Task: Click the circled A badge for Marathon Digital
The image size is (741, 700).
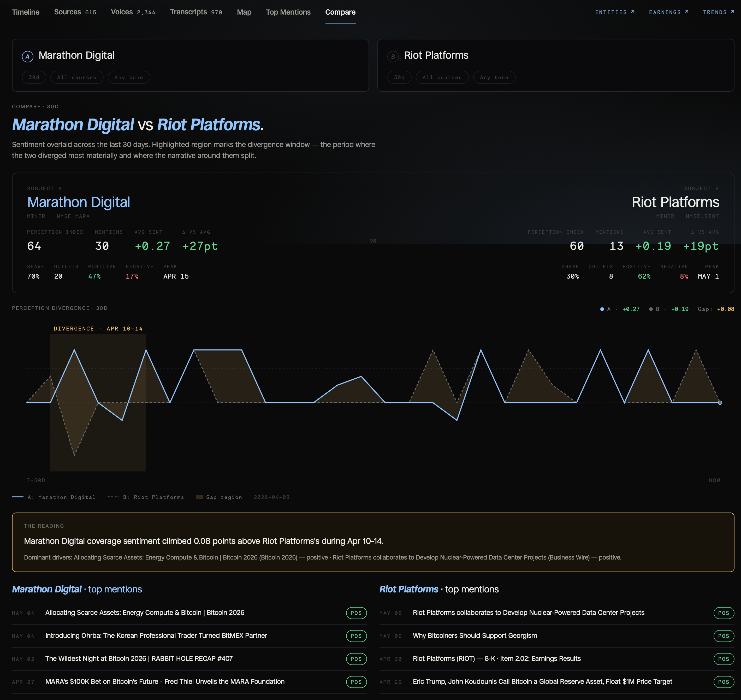Action: pos(28,57)
